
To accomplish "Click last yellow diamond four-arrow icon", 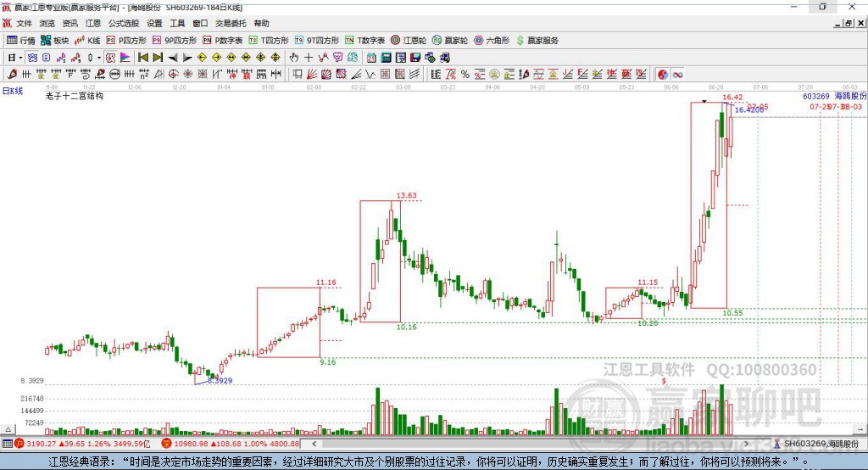I will (x=275, y=58).
